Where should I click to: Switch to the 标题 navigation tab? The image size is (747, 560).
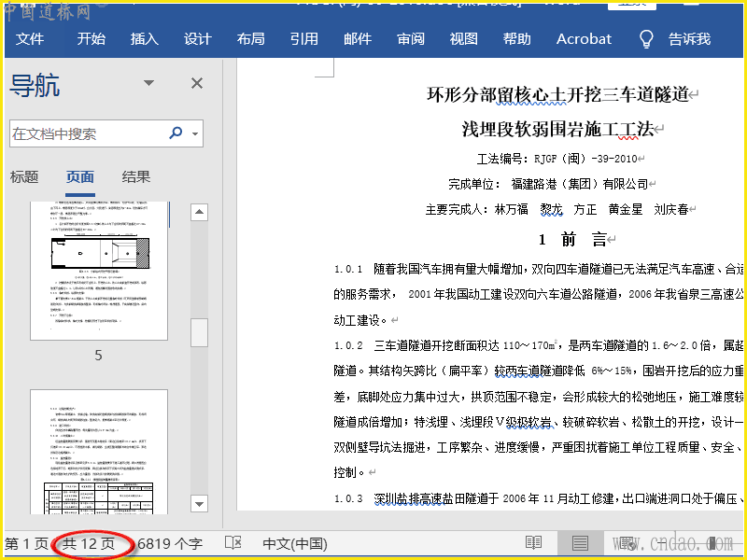tap(24, 177)
